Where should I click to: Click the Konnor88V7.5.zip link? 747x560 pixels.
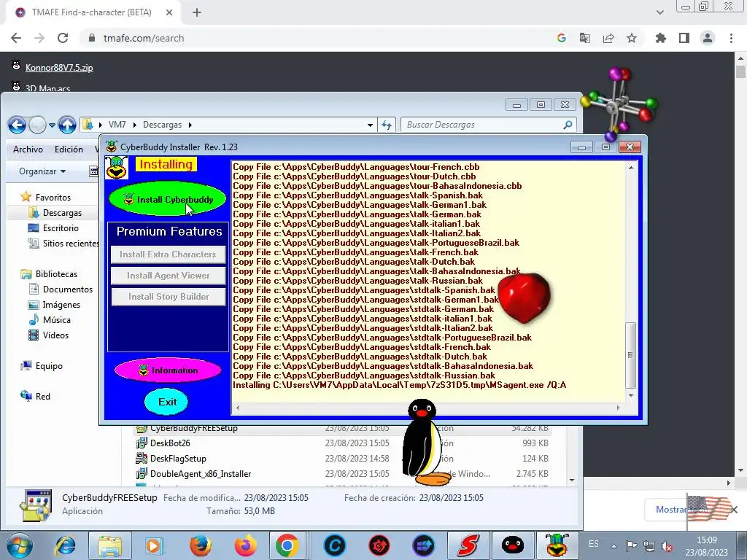59,68
